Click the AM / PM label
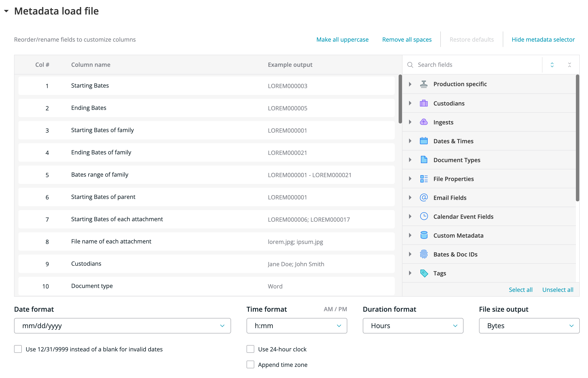Image resolution: width=588 pixels, height=378 pixels. tap(335, 309)
